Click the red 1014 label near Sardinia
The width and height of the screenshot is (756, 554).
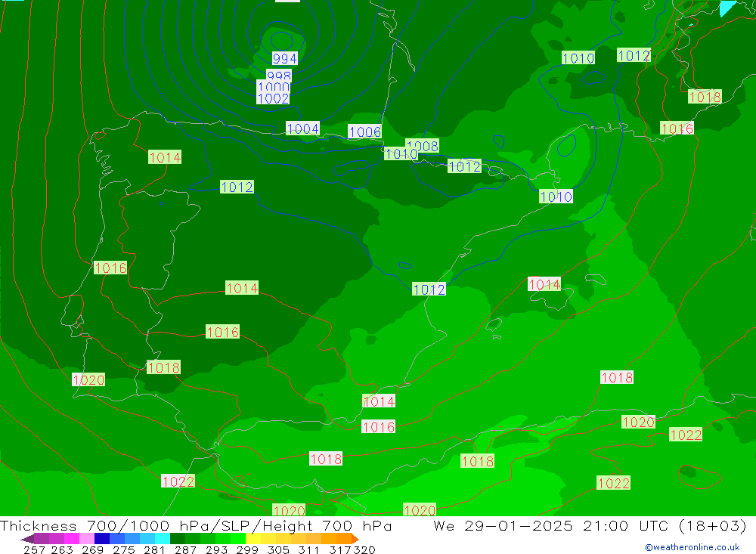(x=544, y=284)
